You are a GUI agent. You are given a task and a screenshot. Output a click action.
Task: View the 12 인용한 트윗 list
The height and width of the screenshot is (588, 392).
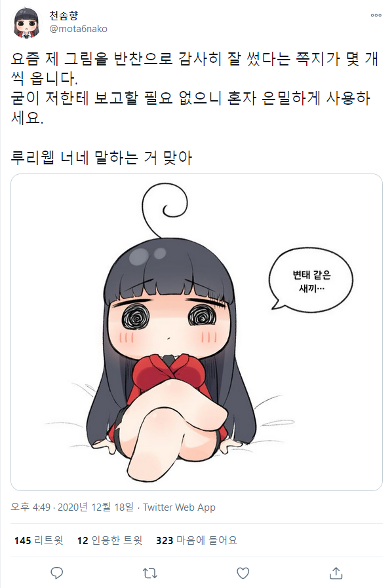(x=109, y=540)
